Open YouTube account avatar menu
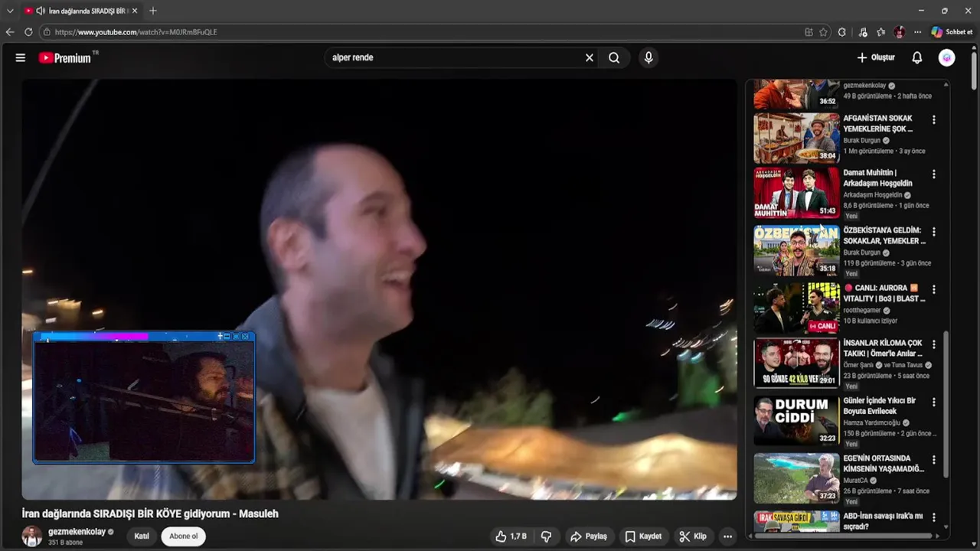Image resolution: width=980 pixels, height=551 pixels. [947, 57]
